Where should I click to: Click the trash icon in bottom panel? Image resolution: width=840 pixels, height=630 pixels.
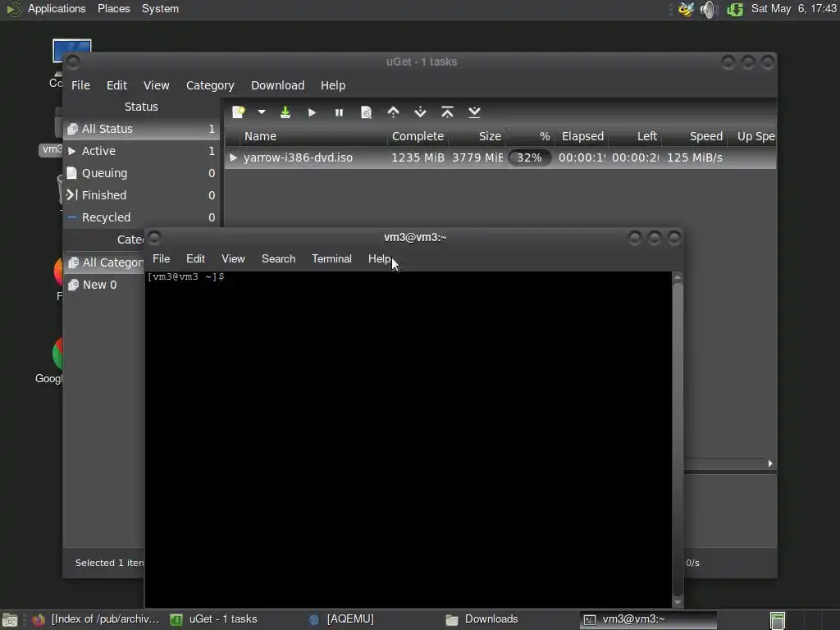(x=778, y=620)
